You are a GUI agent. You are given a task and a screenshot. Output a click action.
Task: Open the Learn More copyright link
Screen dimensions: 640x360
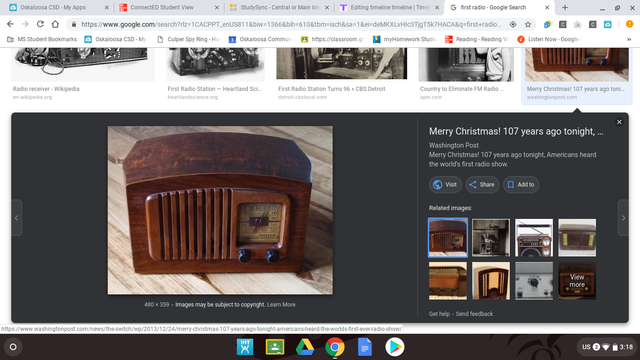tap(281, 304)
